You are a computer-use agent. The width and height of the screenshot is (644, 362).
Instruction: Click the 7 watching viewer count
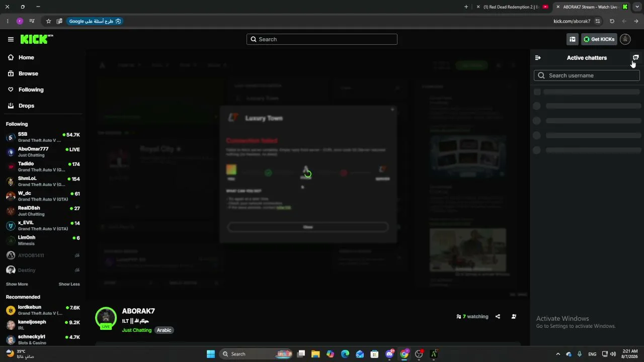coord(472,317)
